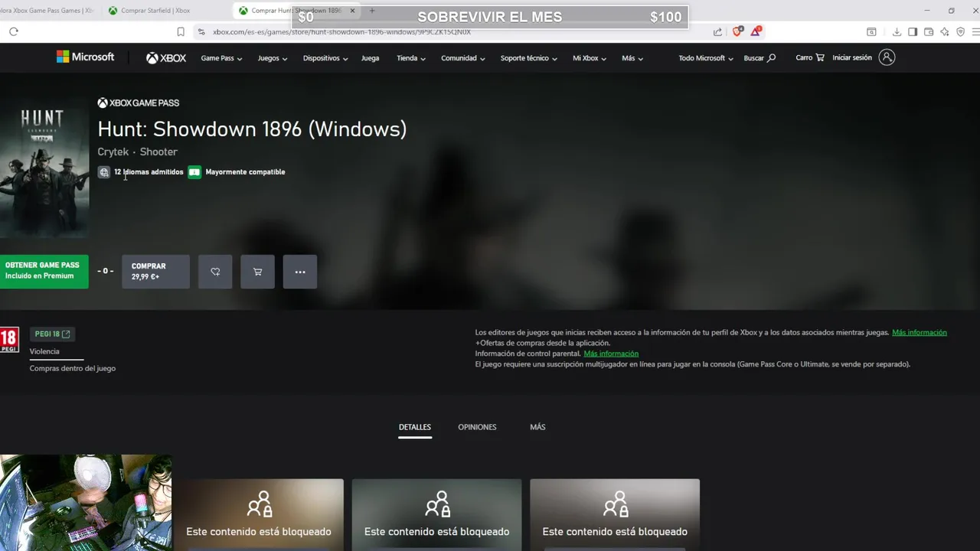Viewport: 980px width, 551px height.
Task: Add game to cart with cart button
Action: click(x=257, y=272)
